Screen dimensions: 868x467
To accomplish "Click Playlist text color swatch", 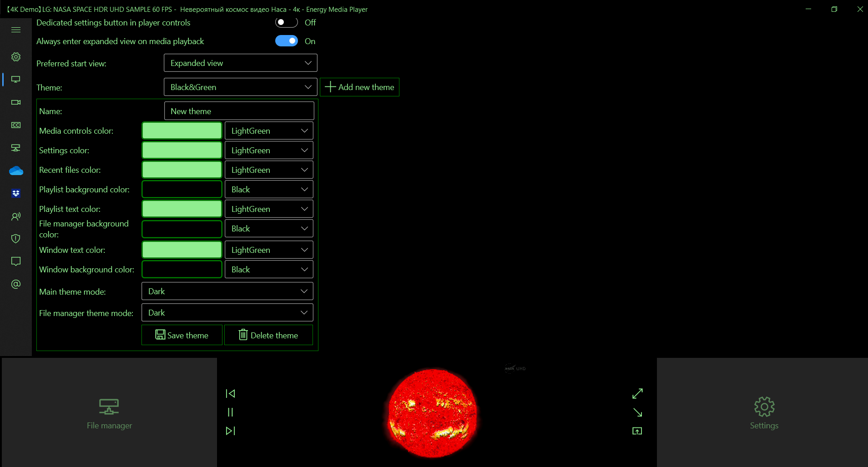I will click(x=182, y=209).
